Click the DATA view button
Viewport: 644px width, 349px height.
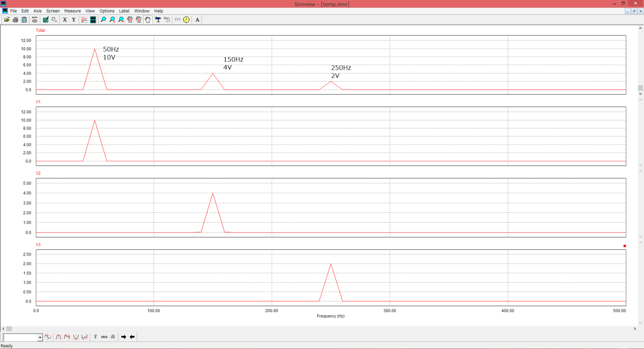35,20
